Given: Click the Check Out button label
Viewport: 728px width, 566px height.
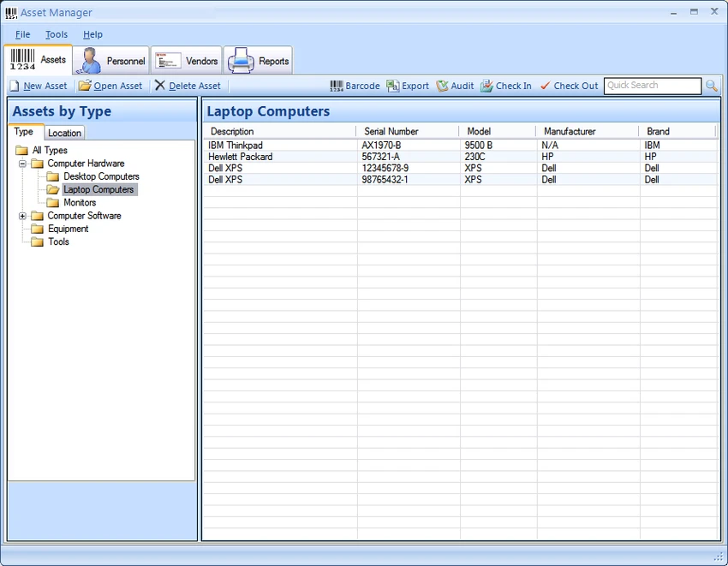Looking at the screenshot, I should pyautogui.click(x=576, y=86).
